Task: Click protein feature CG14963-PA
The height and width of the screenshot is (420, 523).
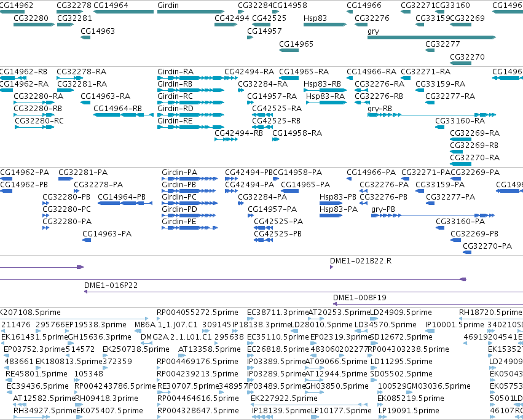Action: pyautogui.click(x=87, y=240)
